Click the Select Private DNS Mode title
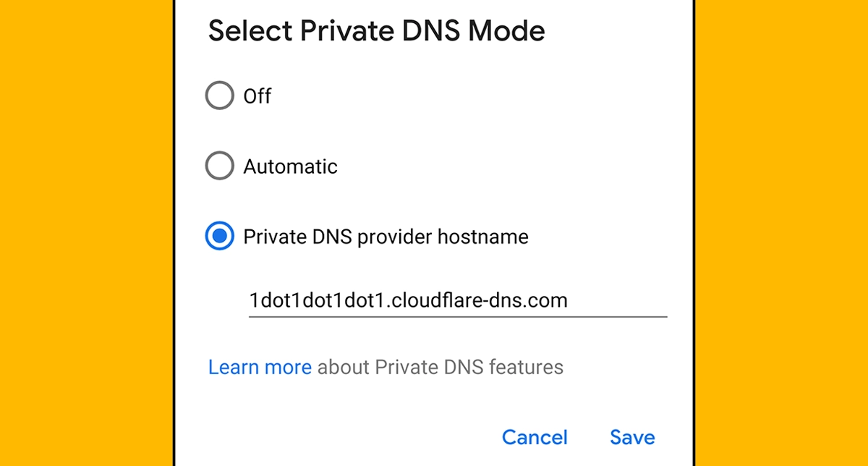Viewport: 868px width, 466px height. (377, 30)
